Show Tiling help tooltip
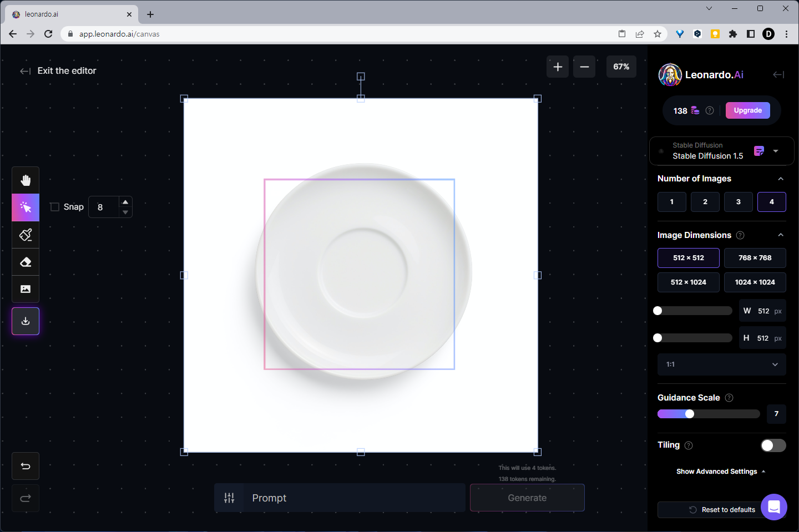 point(689,445)
